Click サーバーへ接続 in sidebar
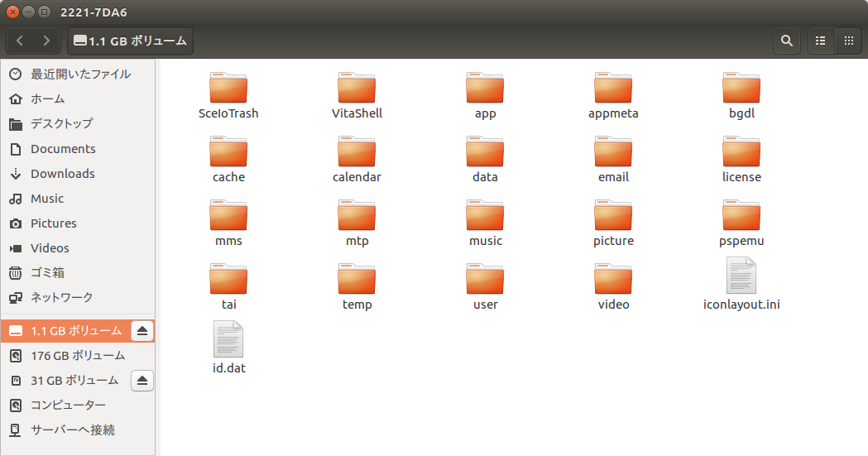 (x=72, y=430)
